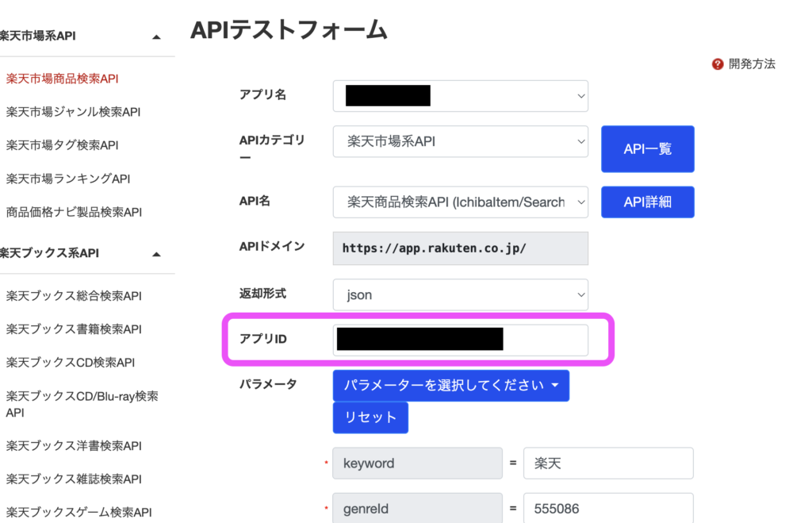This screenshot has width=812, height=523.
Task: Go to 楽天市場ランキングAPI in the sidebar
Action: pyautogui.click(x=68, y=179)
